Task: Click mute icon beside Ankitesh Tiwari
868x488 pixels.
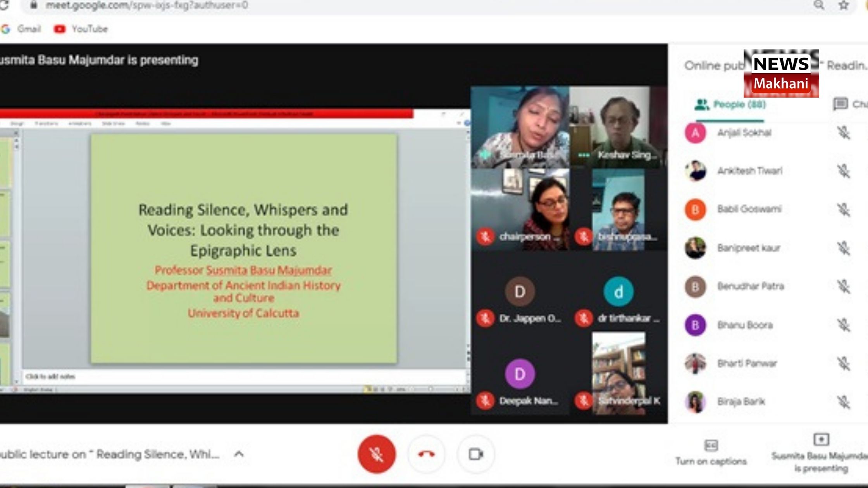Action: 843,171
